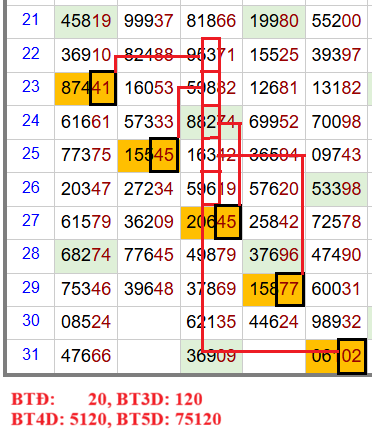Click on 09743 in row 25
Image resolution: width=372 pixels, height=438 pixels.
click(x=336, y=155)
